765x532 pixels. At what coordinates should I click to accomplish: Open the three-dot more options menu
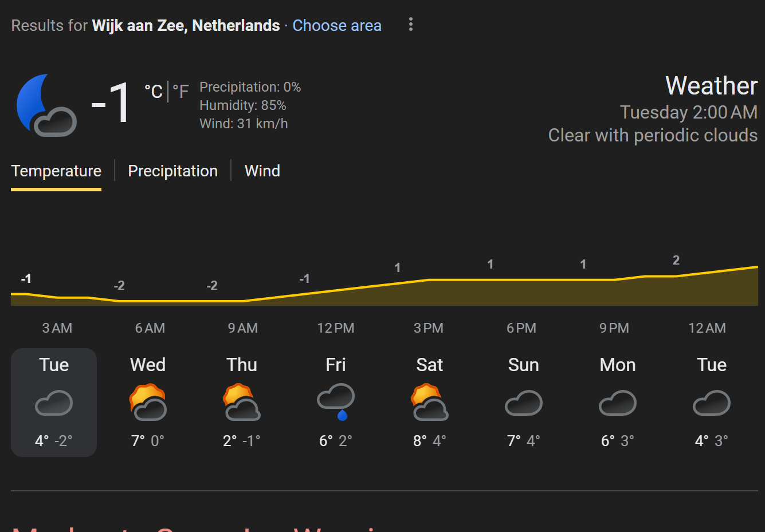pyautogui.click(x=410, y=25)
